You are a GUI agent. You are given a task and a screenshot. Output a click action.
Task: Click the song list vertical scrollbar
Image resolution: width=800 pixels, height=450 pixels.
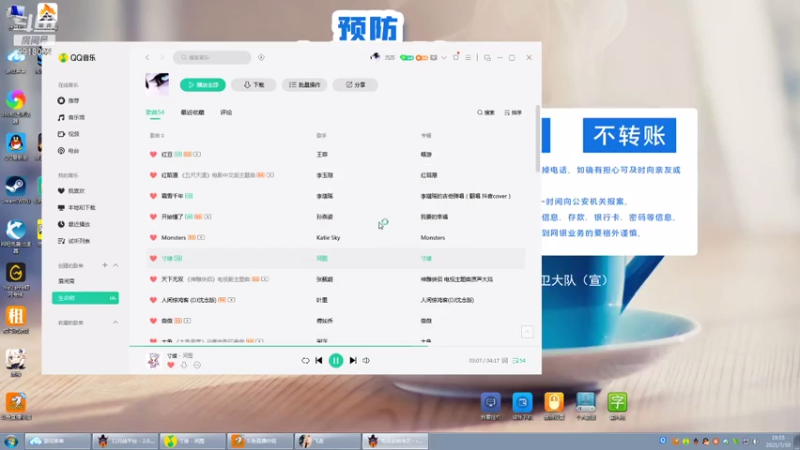[538, 139]
